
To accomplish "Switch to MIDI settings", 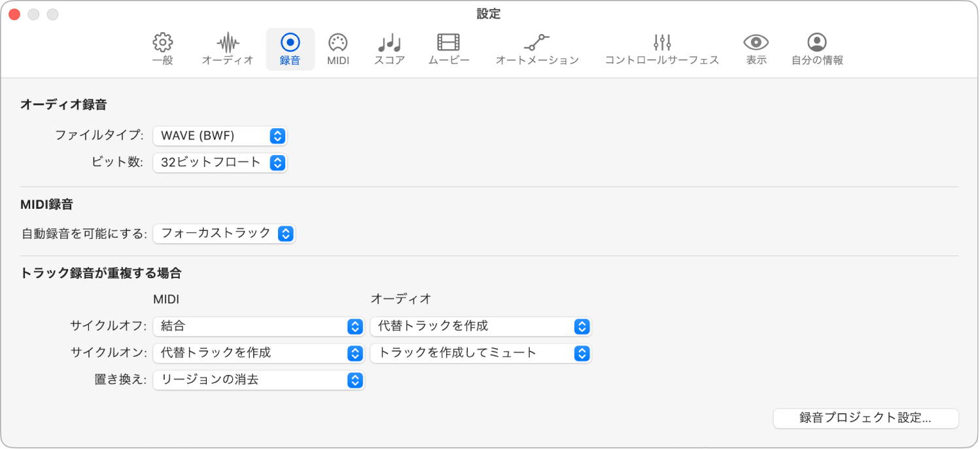I will tap(338, 48).
